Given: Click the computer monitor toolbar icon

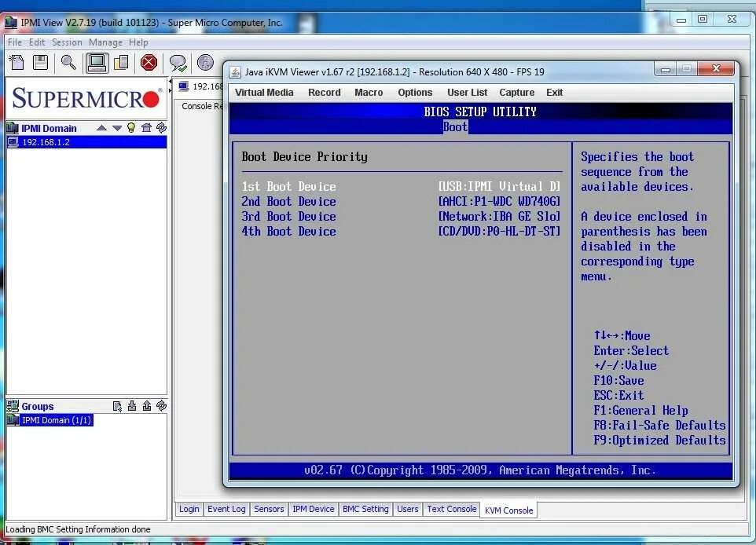Looking at the screenshot, I should click(97, 63).
